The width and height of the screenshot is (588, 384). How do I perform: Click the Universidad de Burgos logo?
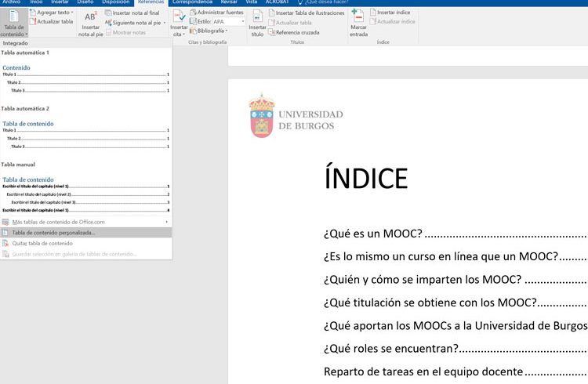tap(296, 116)
